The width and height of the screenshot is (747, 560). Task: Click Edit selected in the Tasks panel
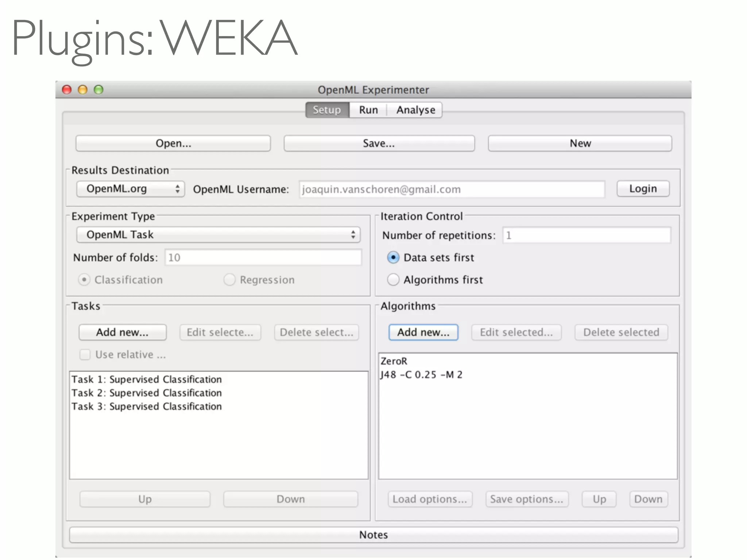pyautogui.click(x=220, y=332)
